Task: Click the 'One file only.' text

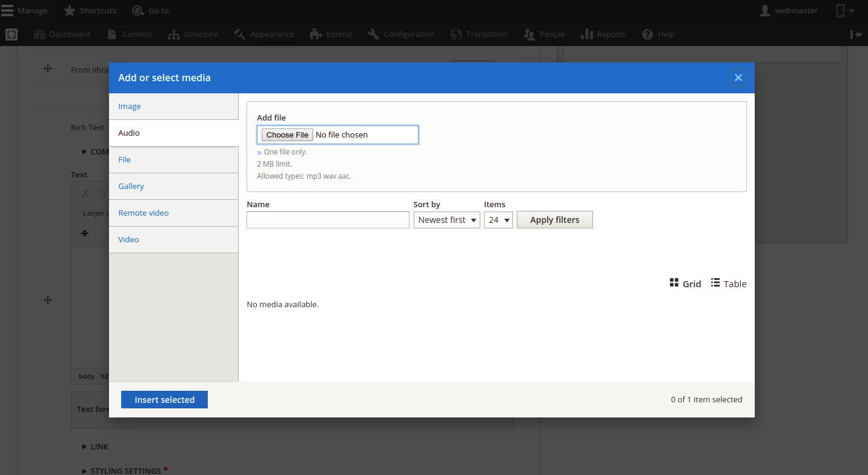Action: [285, 152]
